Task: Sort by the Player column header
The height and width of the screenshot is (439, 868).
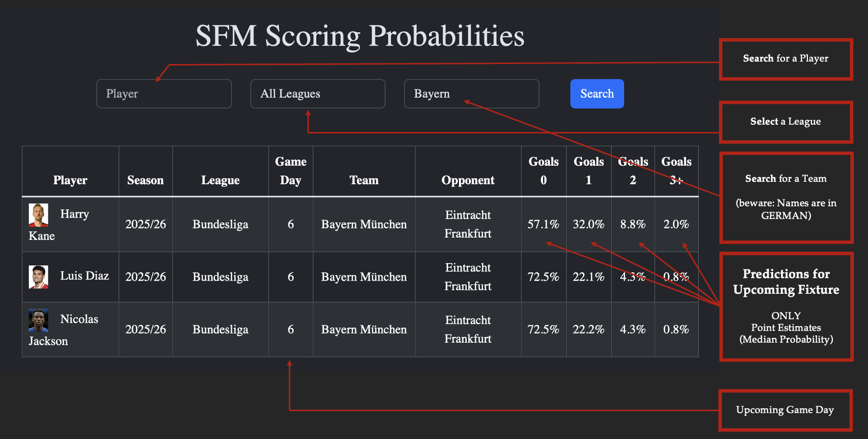Action: tap(70, 180)
